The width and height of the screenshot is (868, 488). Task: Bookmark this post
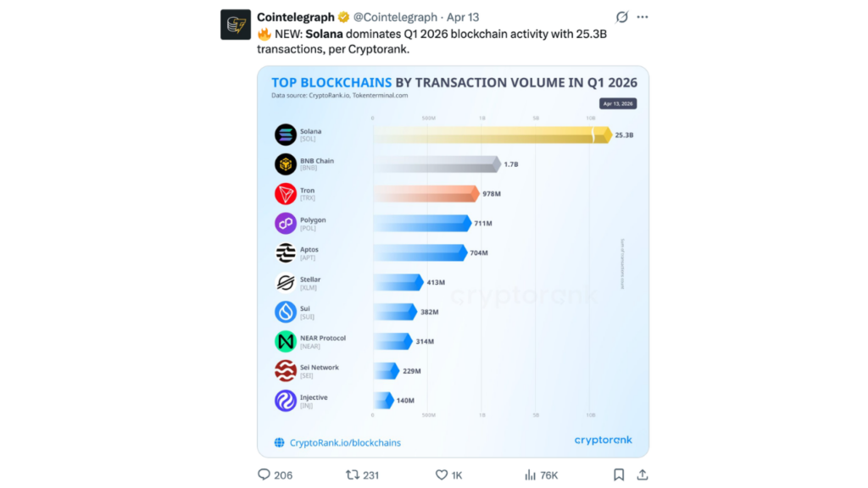coord(620,474)
